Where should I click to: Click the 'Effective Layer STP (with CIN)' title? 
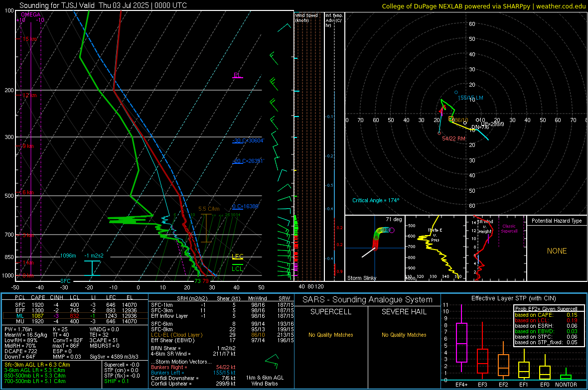tap(513, 298)
